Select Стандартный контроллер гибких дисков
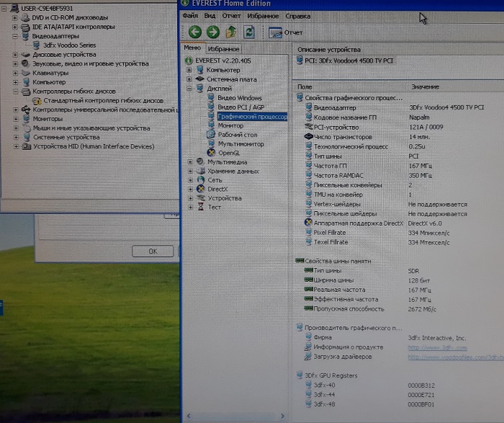 104,101
